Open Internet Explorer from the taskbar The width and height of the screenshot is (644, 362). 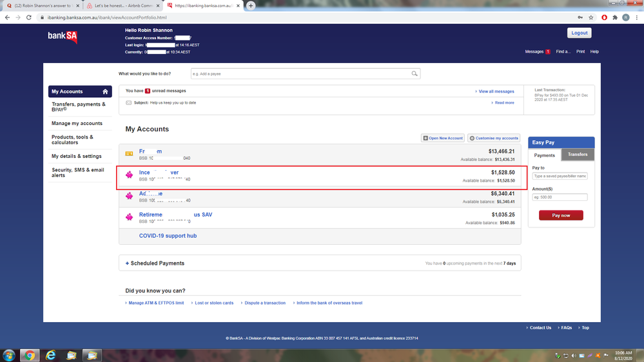point(50,355)
